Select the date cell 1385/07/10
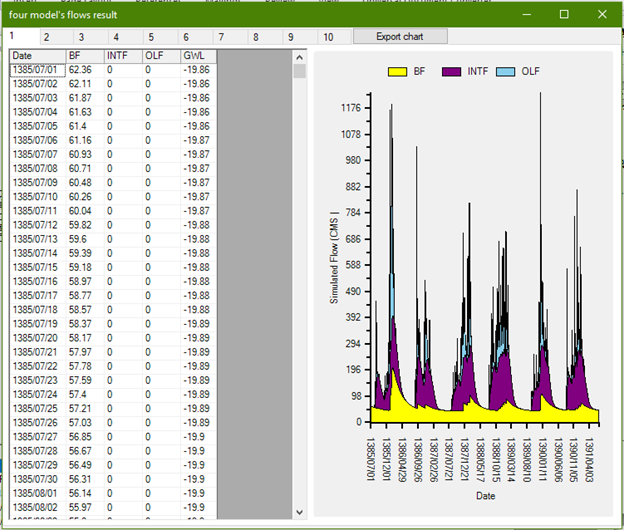 click(x=37, y=197)
